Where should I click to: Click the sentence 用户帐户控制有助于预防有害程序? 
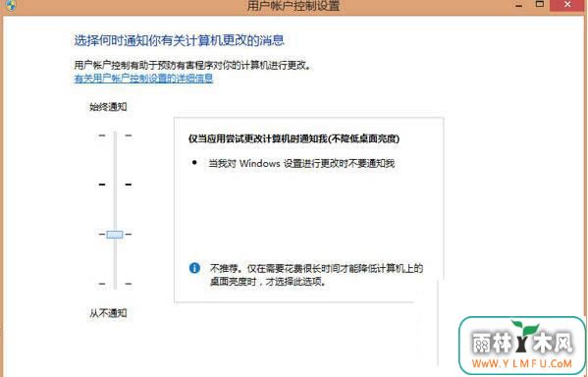(192, 65)
